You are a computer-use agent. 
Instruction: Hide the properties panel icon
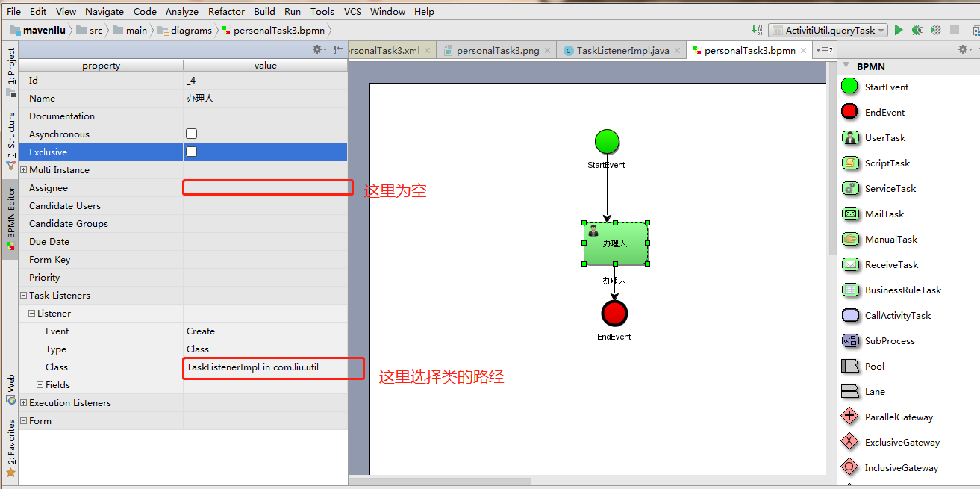338,49
